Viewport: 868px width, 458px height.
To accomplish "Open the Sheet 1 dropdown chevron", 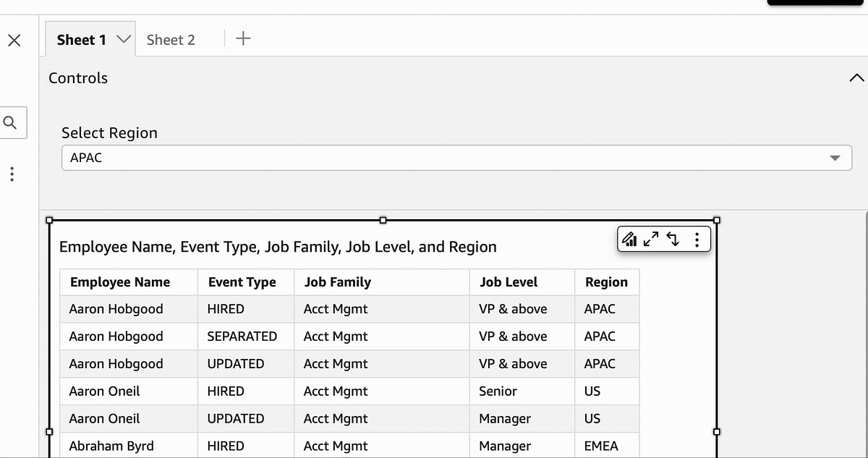I will (123, 40).
